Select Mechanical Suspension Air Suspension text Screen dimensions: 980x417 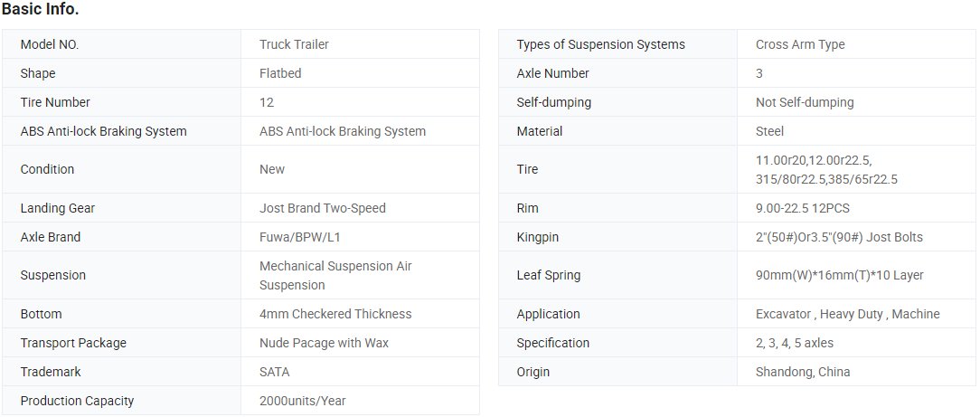point(335,275)
